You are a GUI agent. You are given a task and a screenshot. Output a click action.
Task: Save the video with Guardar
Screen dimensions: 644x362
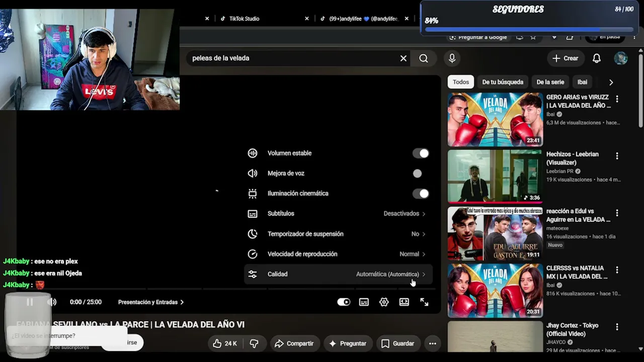(x=397, y=343)
